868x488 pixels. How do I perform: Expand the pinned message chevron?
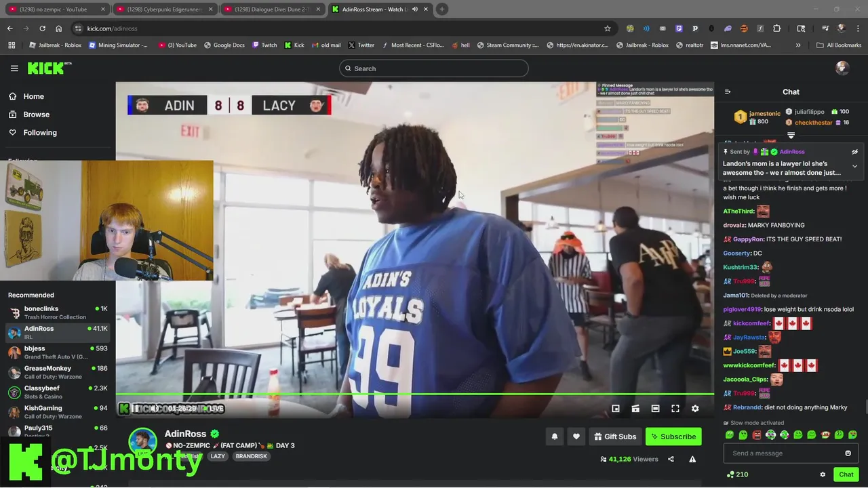click(854, 166)
